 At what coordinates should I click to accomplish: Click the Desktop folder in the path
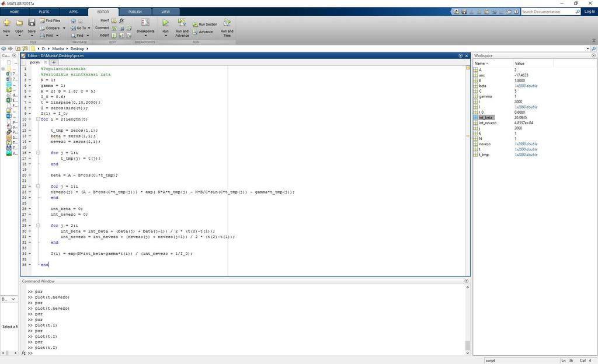click(x=77, y=49)
